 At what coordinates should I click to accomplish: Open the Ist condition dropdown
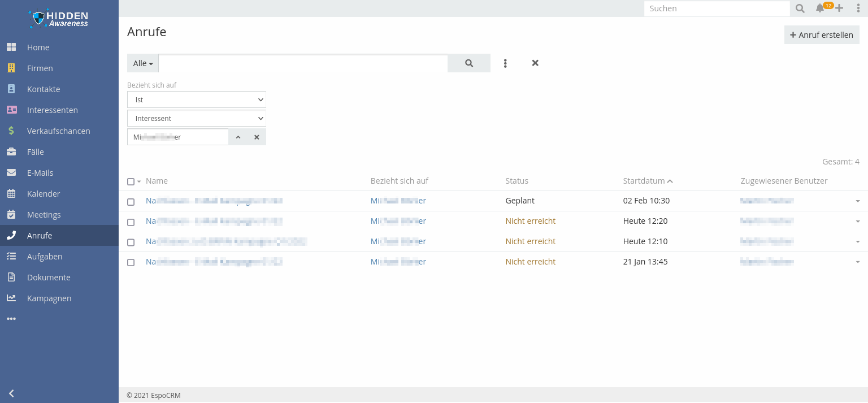coord(197,99)
